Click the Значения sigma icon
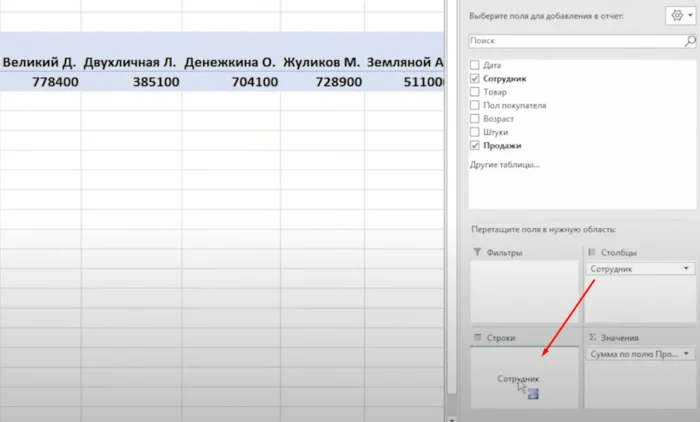 tap(592, 338)
